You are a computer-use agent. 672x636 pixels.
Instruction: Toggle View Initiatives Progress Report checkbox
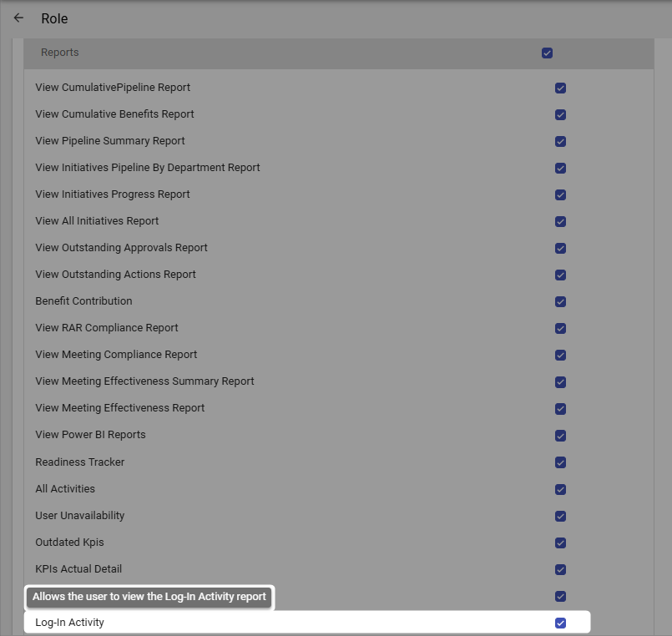[x=560, y=195]
